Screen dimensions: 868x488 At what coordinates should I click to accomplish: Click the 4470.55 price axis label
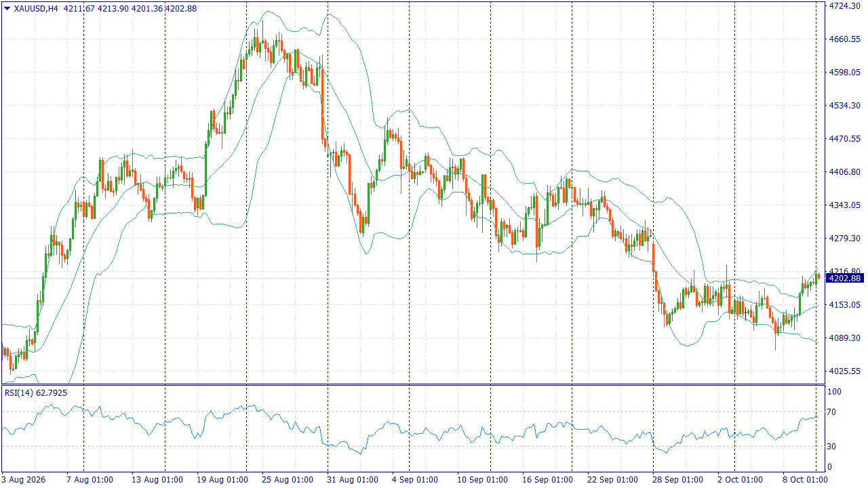click(x=844, y=138)
